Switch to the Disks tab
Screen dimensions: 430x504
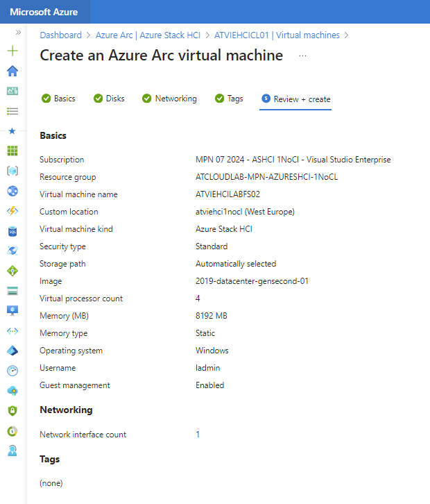(109, 99)
